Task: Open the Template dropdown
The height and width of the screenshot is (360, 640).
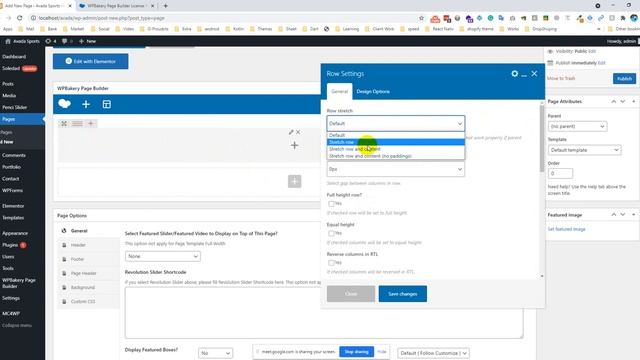Action: 584,150
